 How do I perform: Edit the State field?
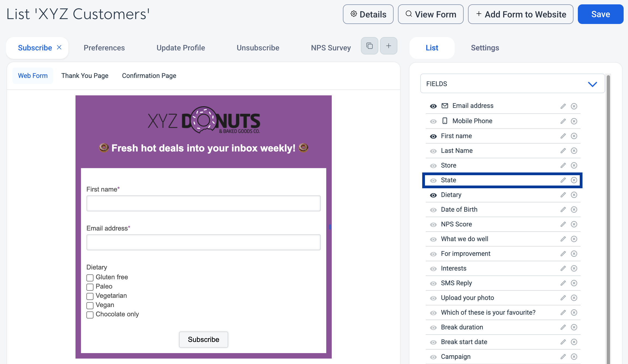(x=563, y=180)
